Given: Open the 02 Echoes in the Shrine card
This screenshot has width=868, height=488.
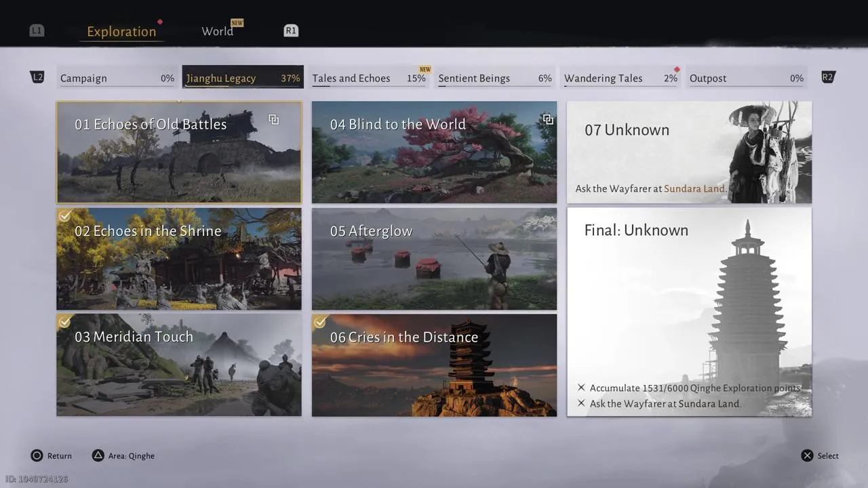Looking at the screenshot, I should coord(179,259).
